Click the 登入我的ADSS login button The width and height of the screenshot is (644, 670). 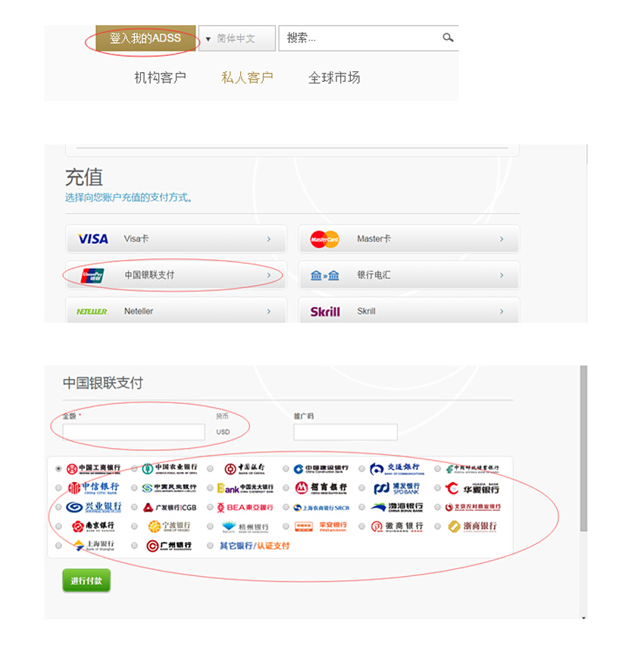[x=145, y=39]
